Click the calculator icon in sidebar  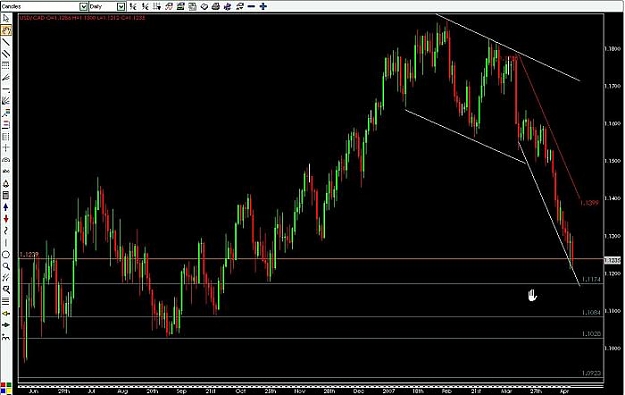[6, 195]
